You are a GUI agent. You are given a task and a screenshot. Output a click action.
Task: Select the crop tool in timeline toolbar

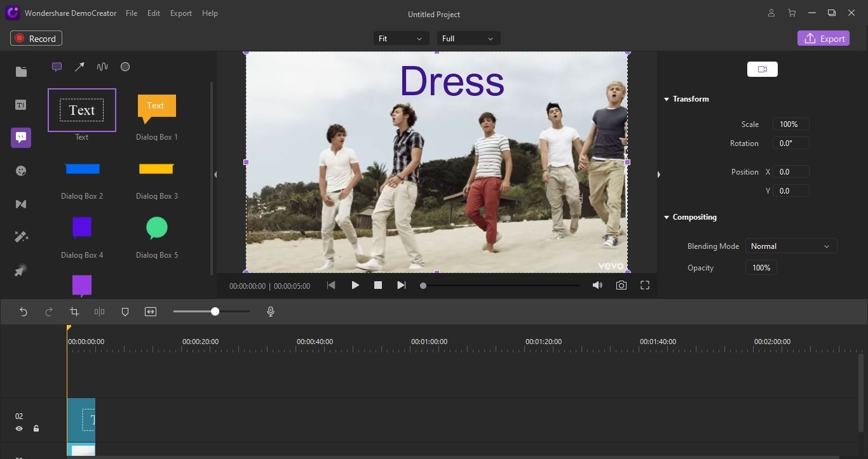74,312
